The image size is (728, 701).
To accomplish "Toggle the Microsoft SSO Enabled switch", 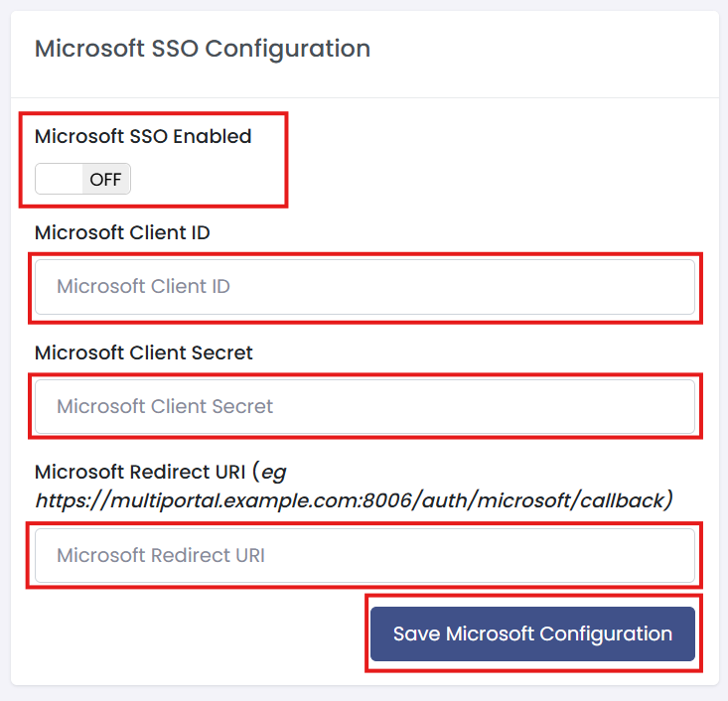I will 82,179.
